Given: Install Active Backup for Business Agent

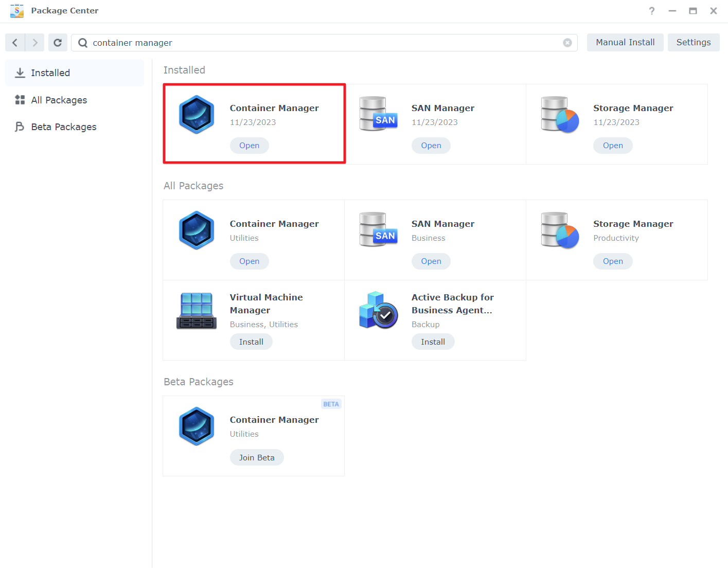Looking at the screenshot, I should (433, 342).
